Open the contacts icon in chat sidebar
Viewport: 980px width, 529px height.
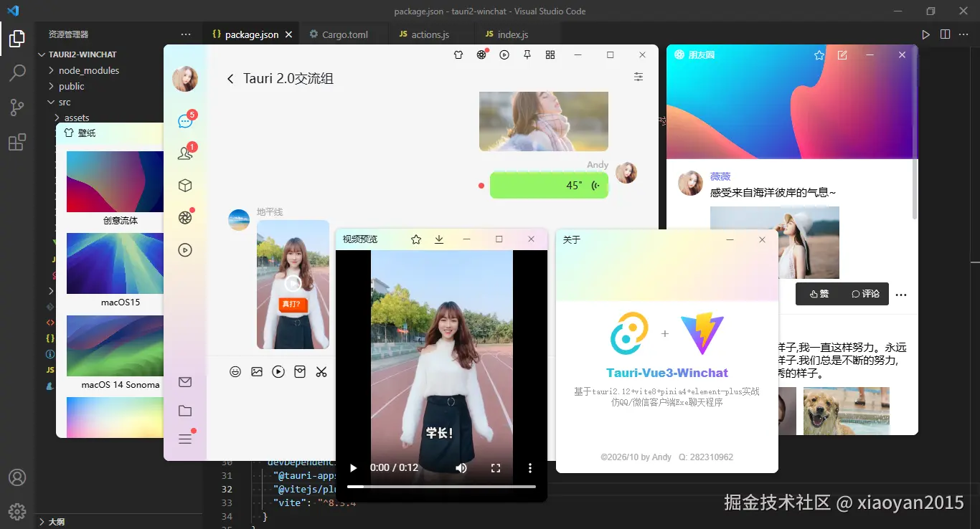(185, 153)
